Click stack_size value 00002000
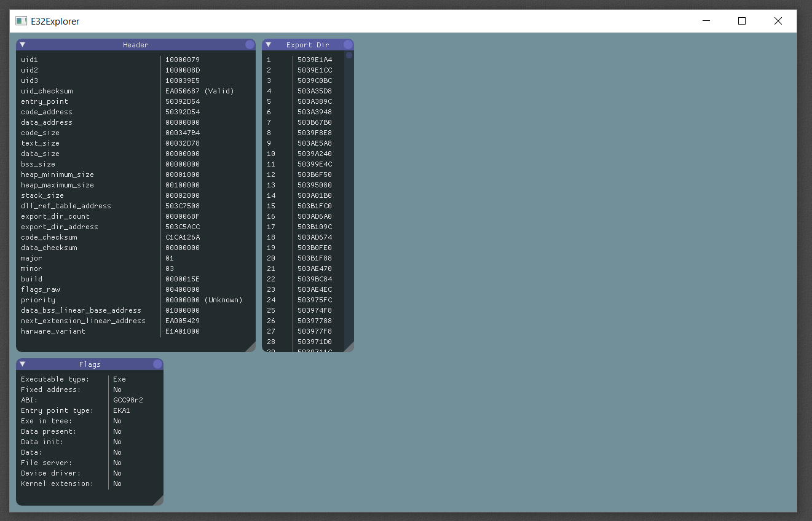 point(183,195)
